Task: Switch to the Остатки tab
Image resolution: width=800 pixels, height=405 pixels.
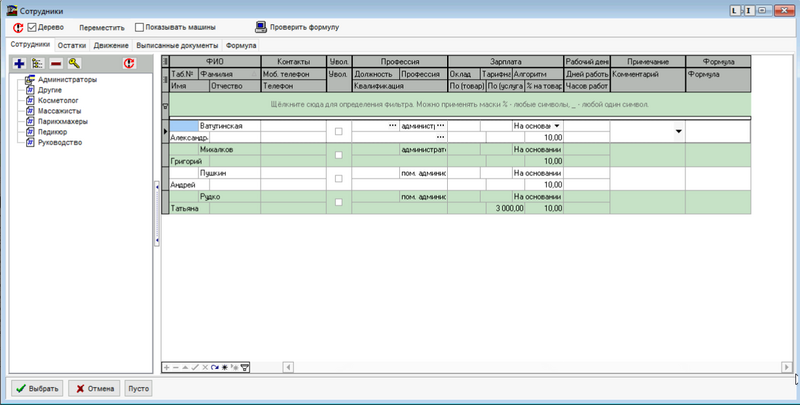Action: pos(72,46)
